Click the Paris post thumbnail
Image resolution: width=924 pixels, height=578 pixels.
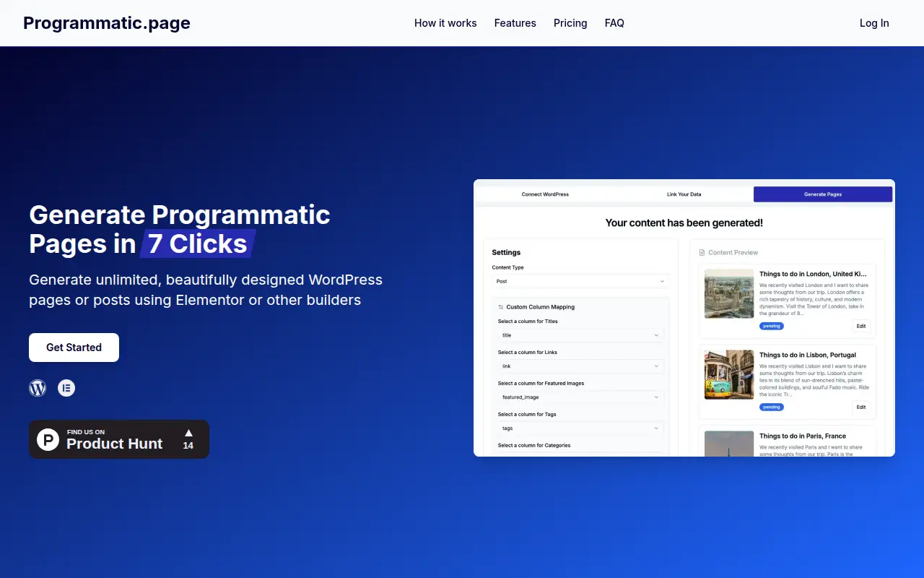coord(729,444)
